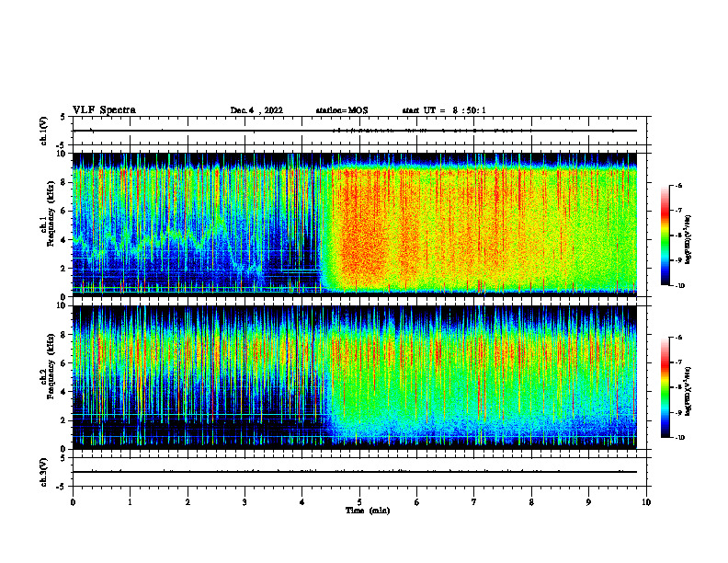Click time-axis tick label "8"
The height and width of the screenshot is (563, 728).
click(x=531, y=502)
